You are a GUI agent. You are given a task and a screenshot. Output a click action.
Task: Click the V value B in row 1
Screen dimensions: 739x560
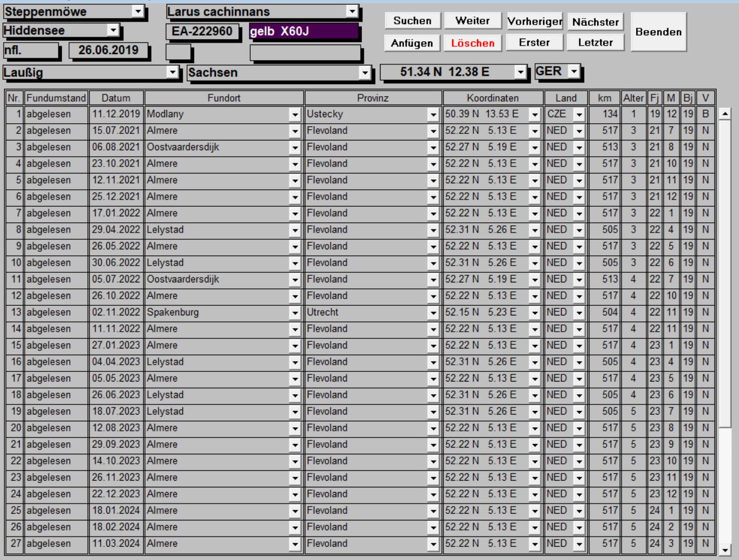pos(706,114)
